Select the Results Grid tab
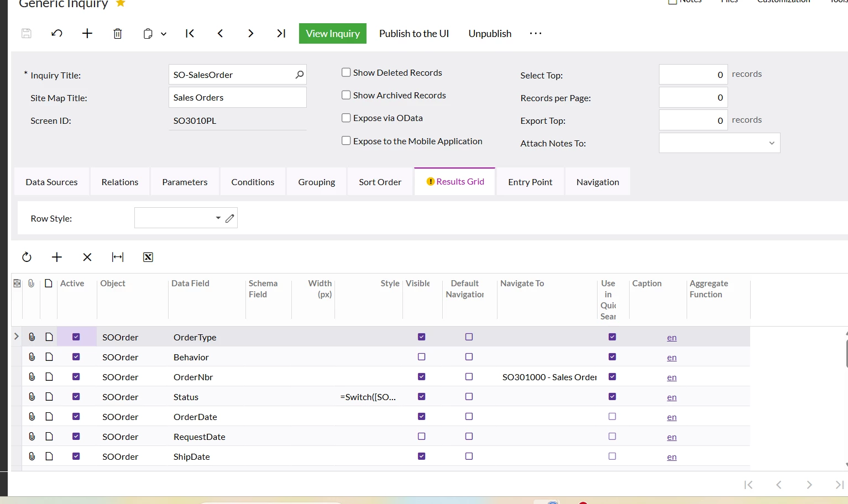Screen dimensions: 848x504 point(455,181)
